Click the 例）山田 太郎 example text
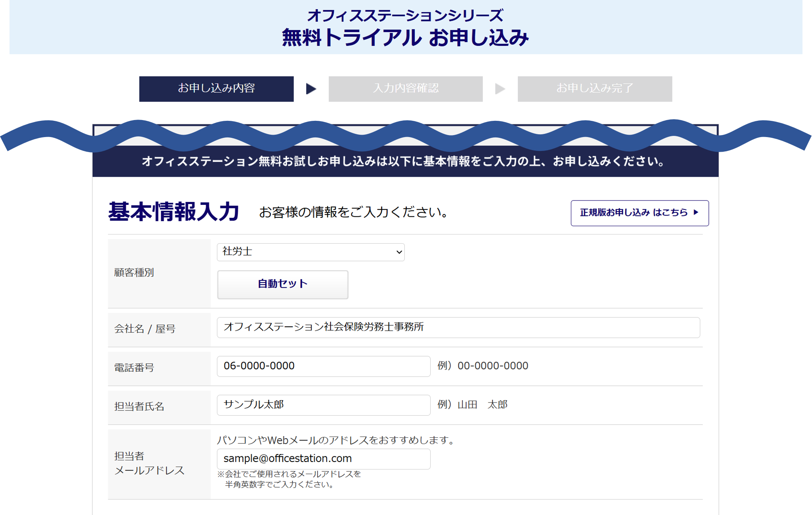This screenshot has width=812, height=515. [472, 405]
